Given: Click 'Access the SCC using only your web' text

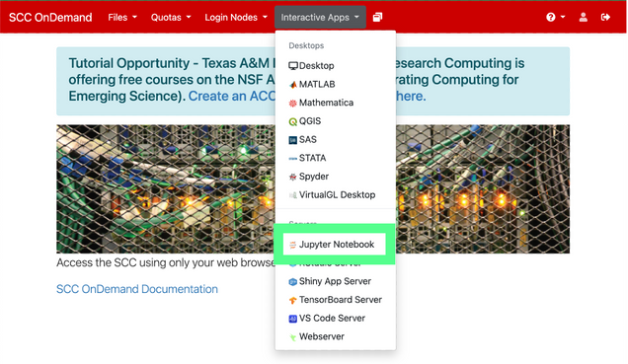Looking at the screenshot, I should [166, 262].
